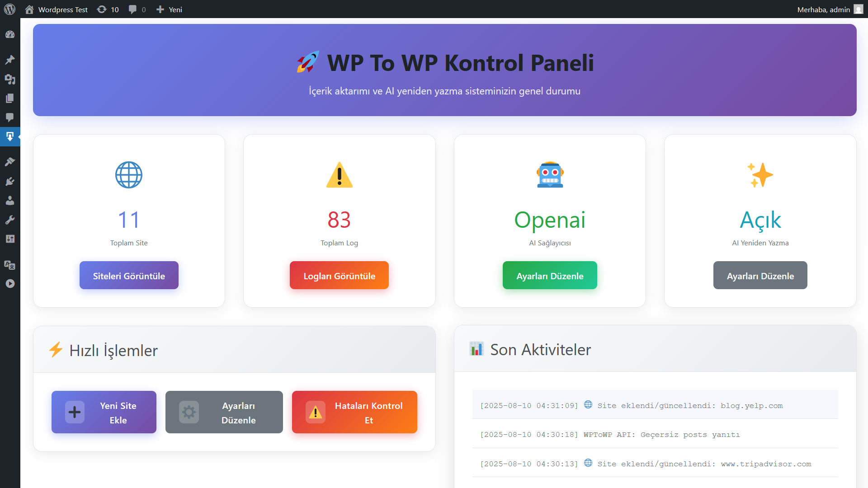Open Plugins via the plug icon
This screenshot has width=868, height=488.
[x=10, y=181]
